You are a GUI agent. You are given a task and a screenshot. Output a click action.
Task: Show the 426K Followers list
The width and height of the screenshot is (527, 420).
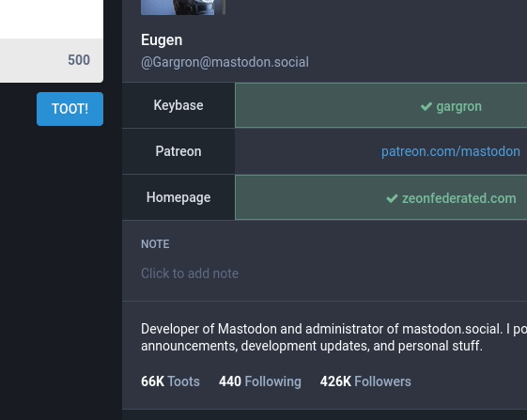tap(365, 381)
